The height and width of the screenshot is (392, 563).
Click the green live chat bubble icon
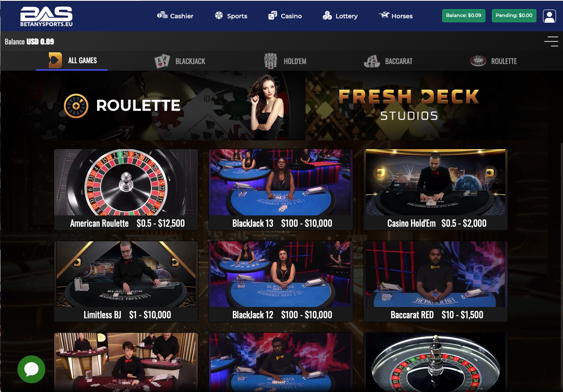point(31,369)
